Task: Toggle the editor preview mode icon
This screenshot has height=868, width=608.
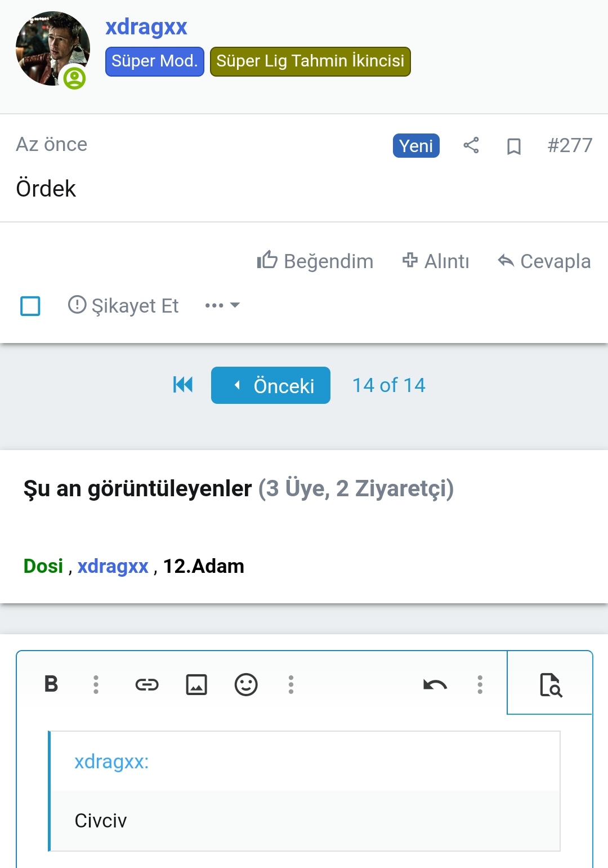Action: 550,684
